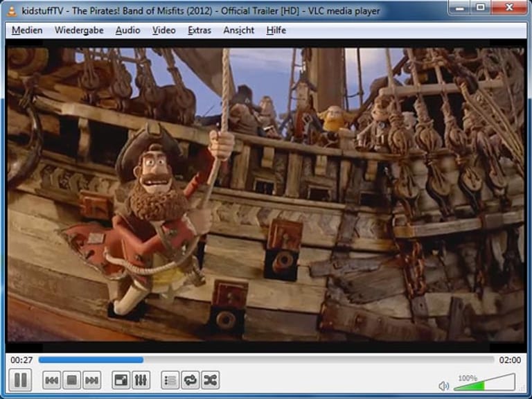Screen dimensions: 532x399
Task: Open the Hilfe menu
Action: click(x=276, y=30)
